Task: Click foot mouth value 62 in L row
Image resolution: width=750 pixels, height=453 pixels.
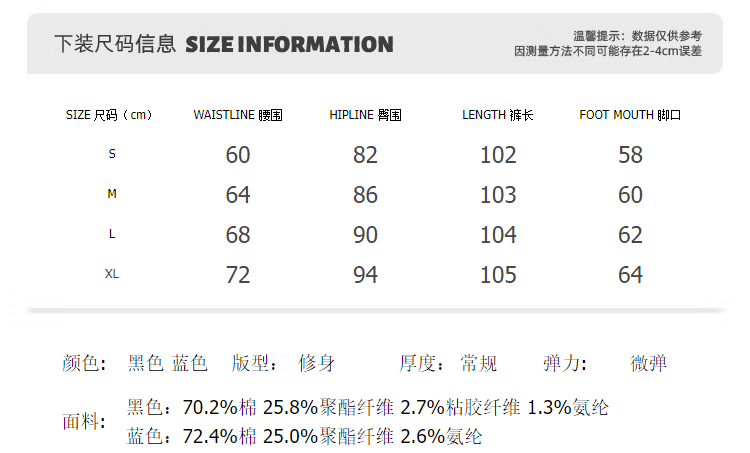Action: pos(630,235)
